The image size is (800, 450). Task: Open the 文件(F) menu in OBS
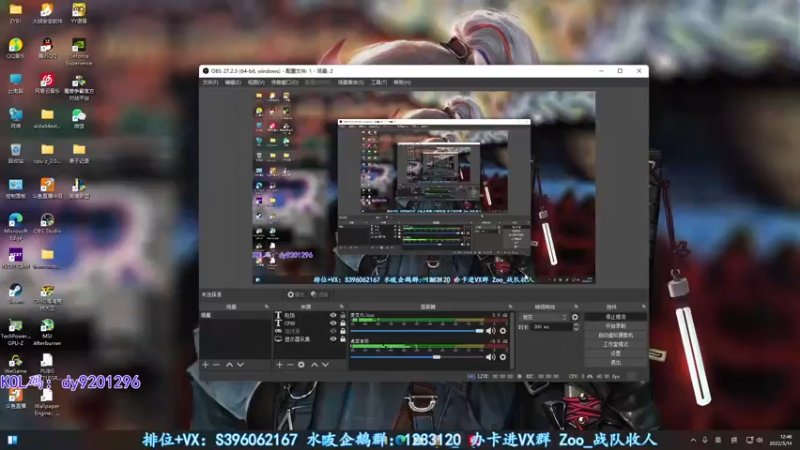(210, 82)
